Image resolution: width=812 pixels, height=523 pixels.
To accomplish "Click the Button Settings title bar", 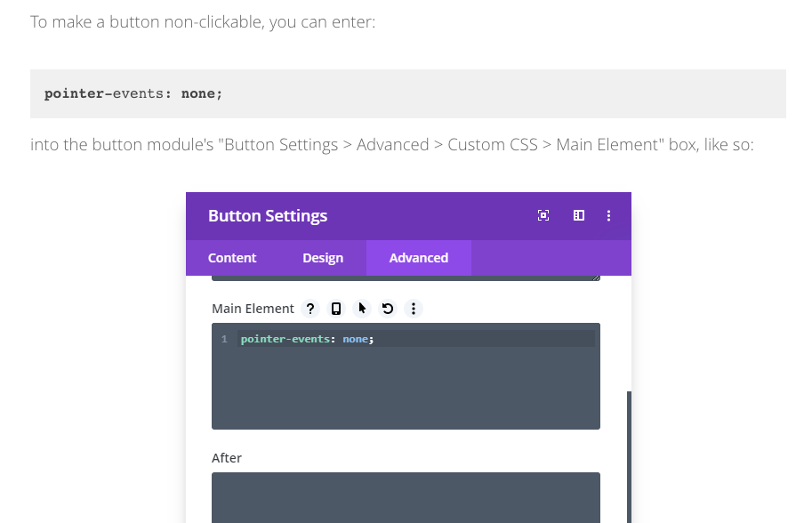I will point(356,215).
